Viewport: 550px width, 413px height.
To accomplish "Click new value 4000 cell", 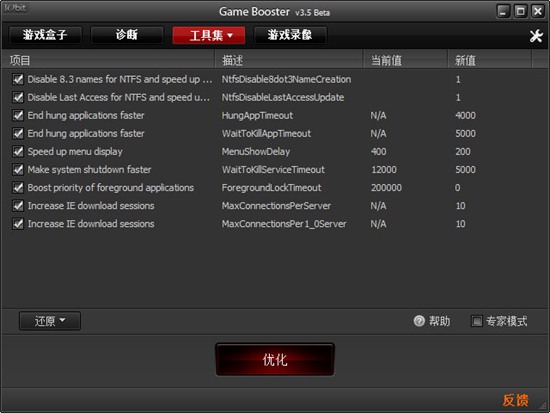I will click(x=465, y=115).
